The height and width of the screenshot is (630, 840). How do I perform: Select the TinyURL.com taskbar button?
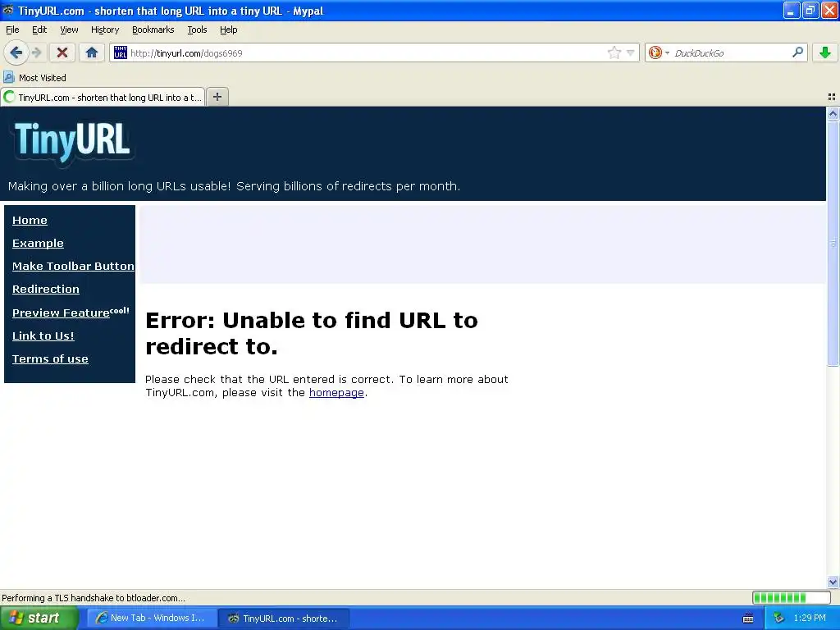(285, 619)
